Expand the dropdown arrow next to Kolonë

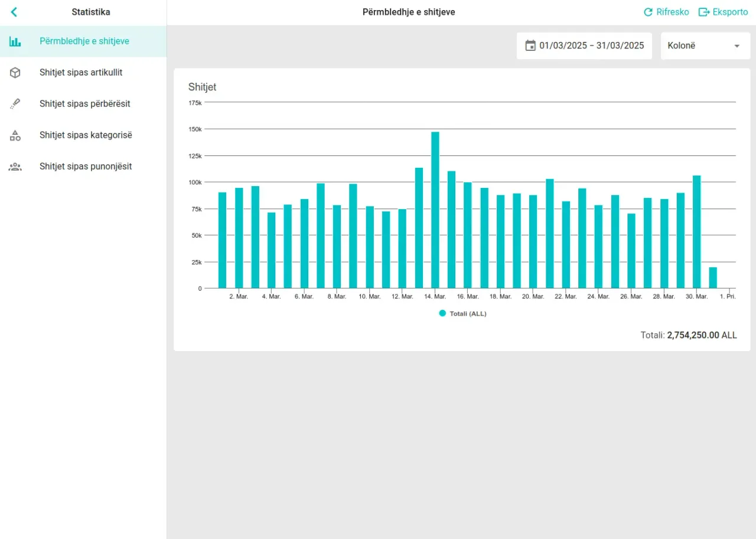[x=737, y=46]
